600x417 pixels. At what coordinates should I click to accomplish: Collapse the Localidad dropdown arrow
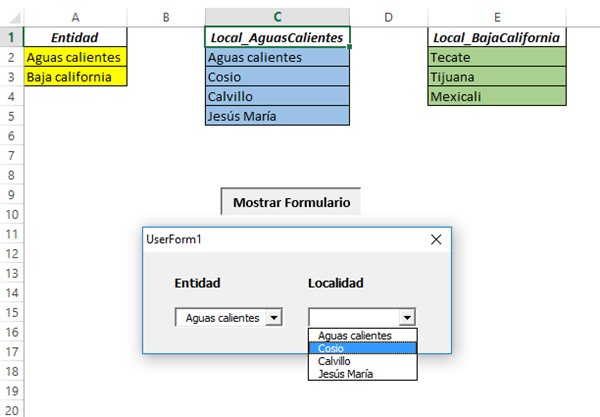point(406,317)
